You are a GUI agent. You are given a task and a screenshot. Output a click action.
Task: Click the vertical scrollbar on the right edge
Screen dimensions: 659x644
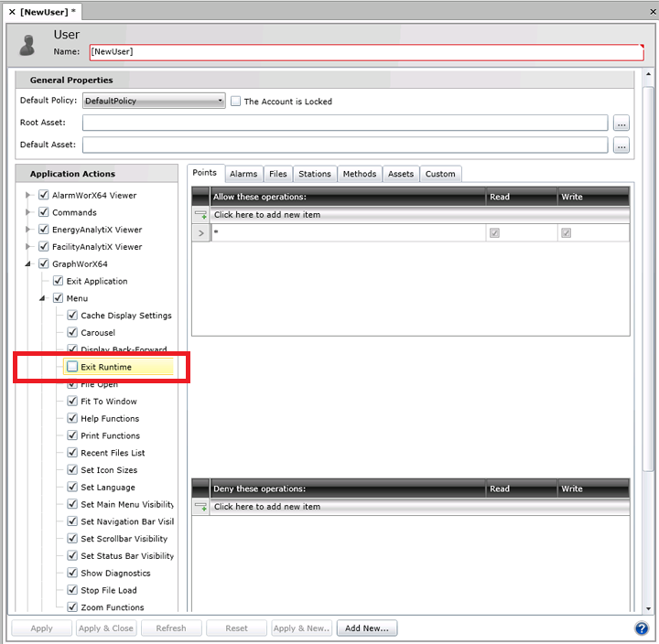(648, 274)
